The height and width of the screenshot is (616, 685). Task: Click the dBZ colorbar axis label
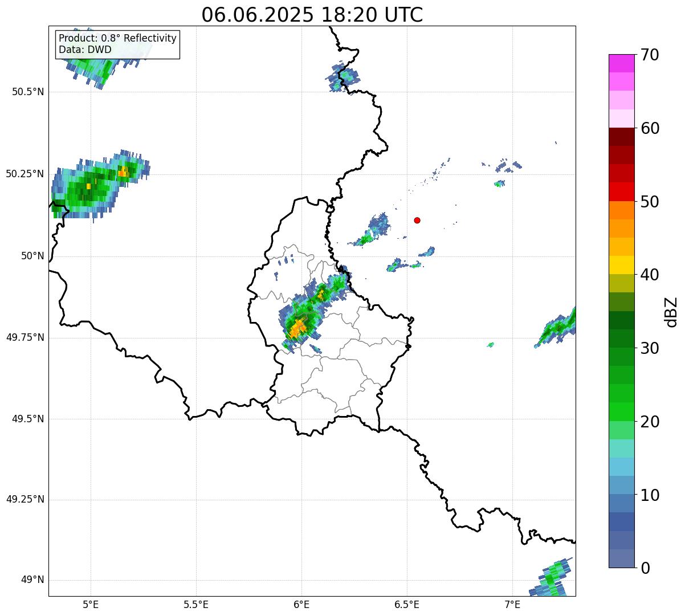[671, 312]
